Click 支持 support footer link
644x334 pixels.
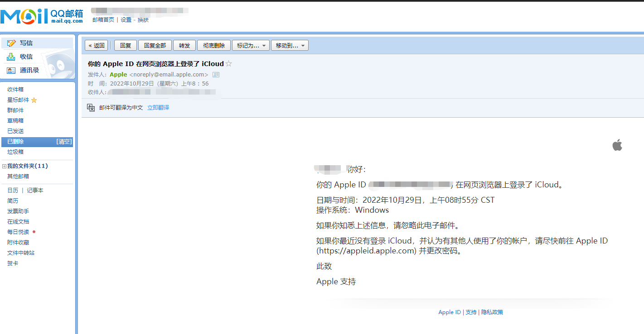click(x=471, y=312)
